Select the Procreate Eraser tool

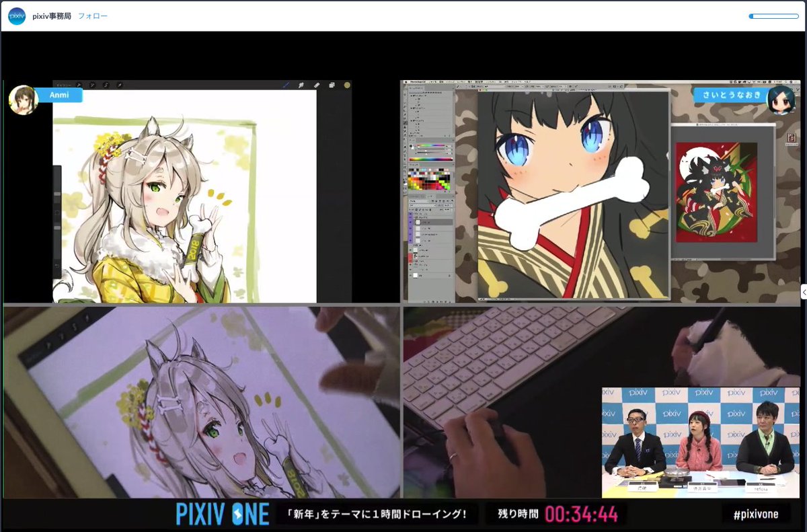(x=316, y=85)
